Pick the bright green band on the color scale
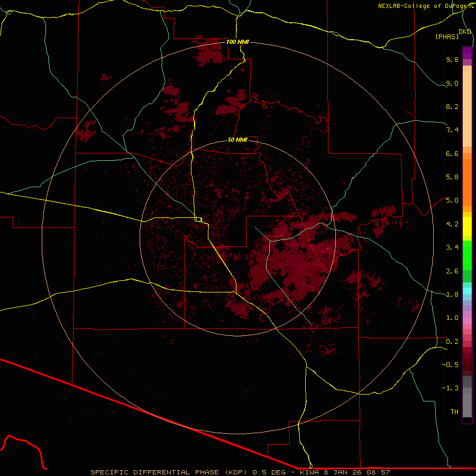 click(467, 255)
